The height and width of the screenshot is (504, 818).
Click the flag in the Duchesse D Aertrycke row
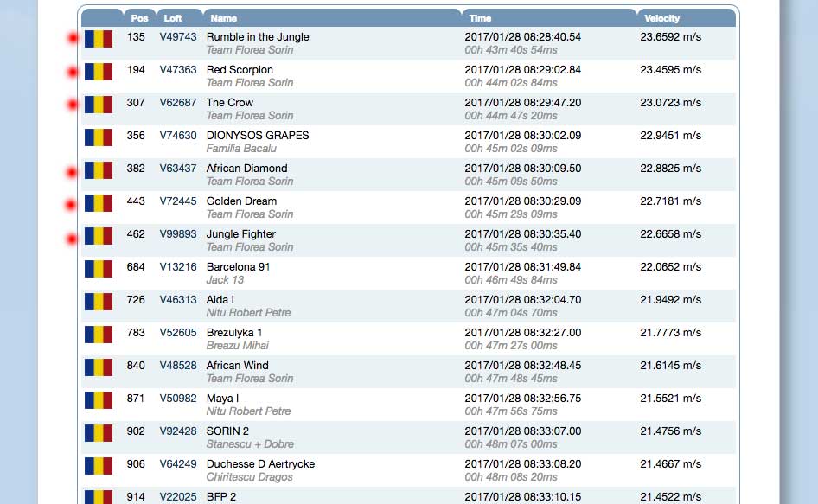(99, 467)
